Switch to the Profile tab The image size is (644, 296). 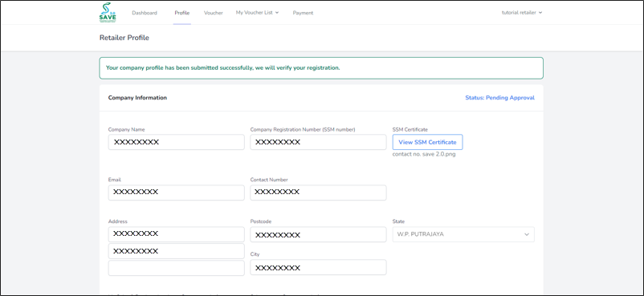click(x=182, y=13)
